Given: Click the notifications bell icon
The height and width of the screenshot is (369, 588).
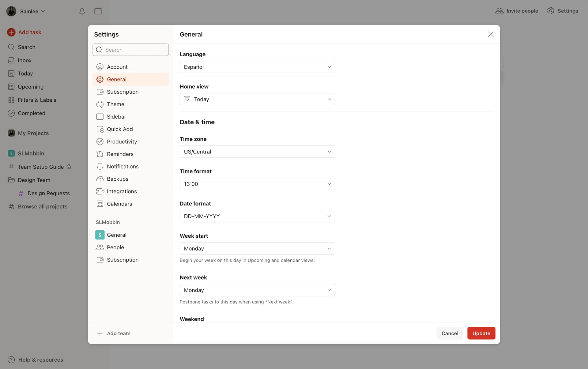Looking at the screenshot, I should point(82,11).
